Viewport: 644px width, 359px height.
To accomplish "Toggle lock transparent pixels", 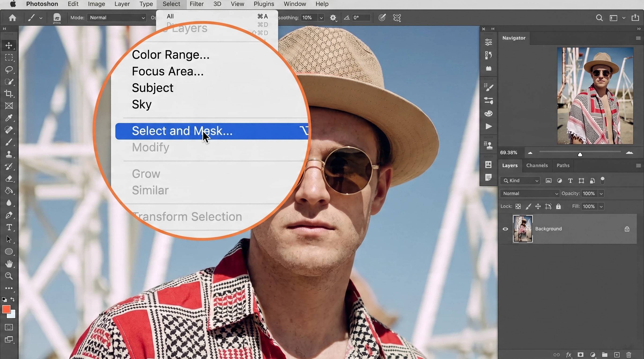I will point(518,206).
